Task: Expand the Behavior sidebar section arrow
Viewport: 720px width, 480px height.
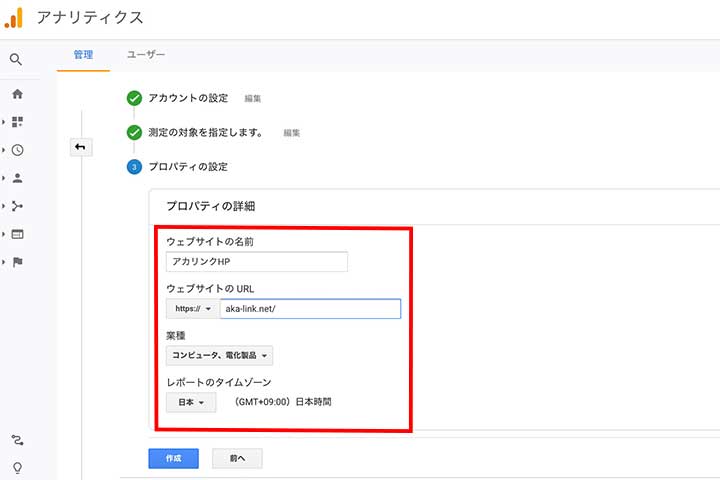Action: point(3,234)
